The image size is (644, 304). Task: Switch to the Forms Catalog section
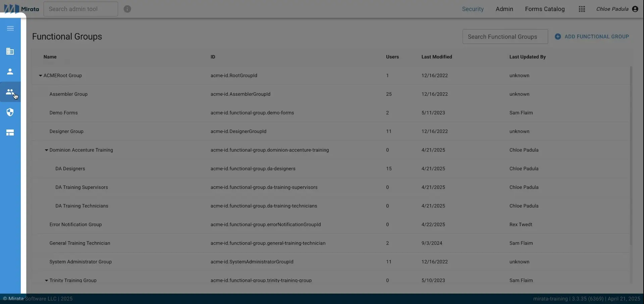(544, 9)
